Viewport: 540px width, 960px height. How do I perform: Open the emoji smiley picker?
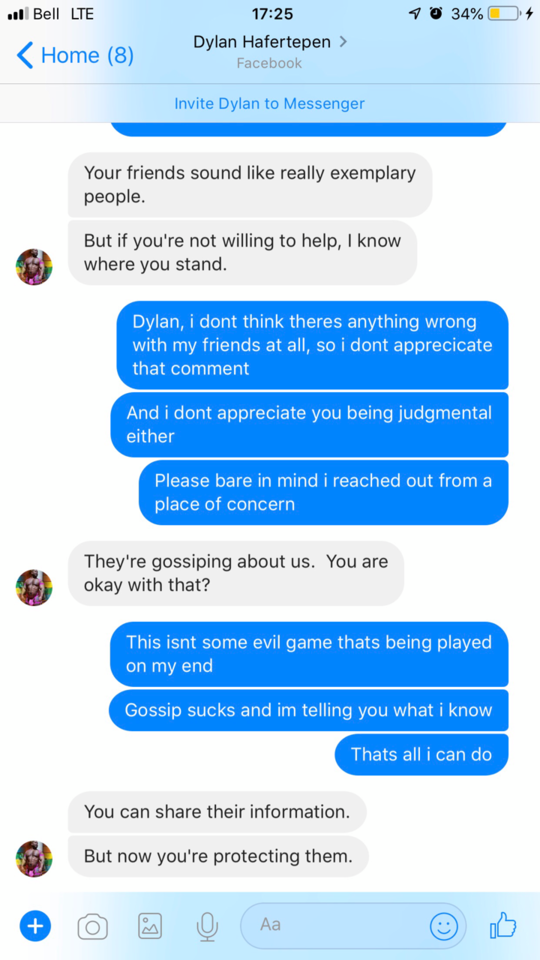point(444,926)
